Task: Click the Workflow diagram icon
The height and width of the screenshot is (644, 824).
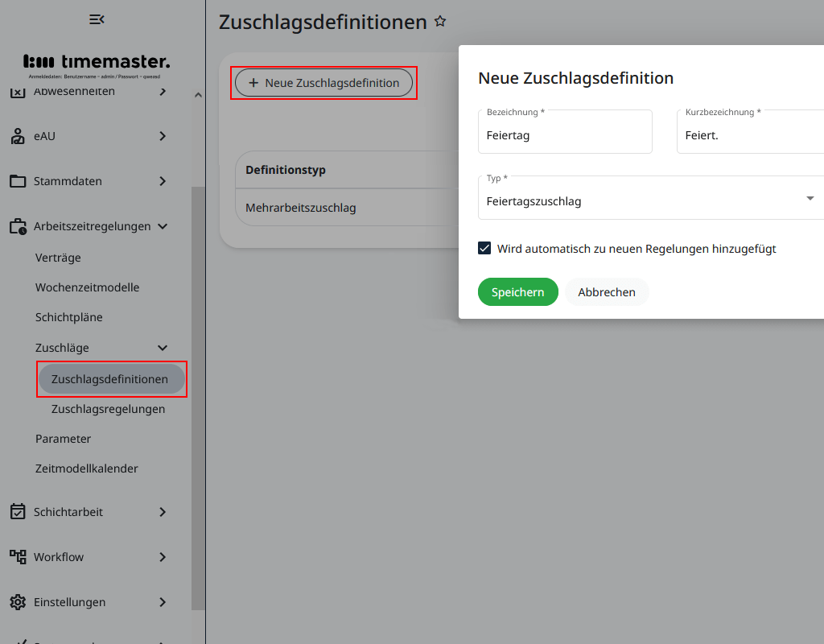Action: point(18,557)
